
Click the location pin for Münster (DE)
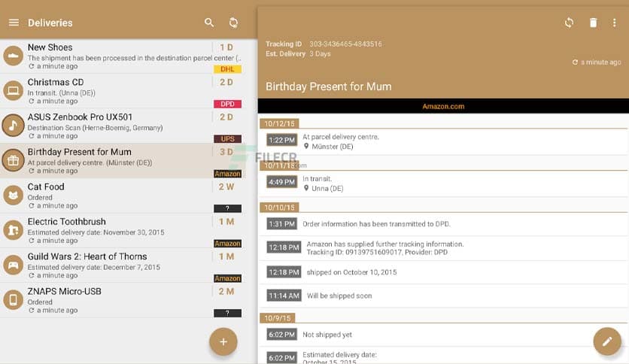tap(306, 147)
